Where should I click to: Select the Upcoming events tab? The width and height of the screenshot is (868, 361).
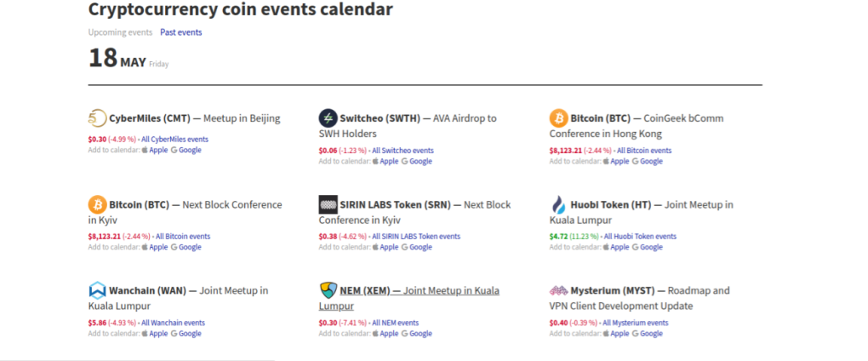point(120,32)
